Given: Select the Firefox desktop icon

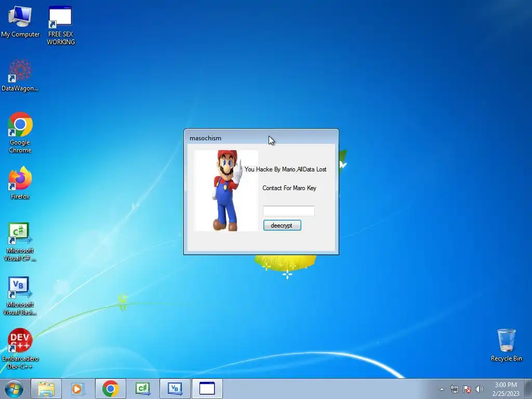Looking at the screenshot, I should click(20, 182).
